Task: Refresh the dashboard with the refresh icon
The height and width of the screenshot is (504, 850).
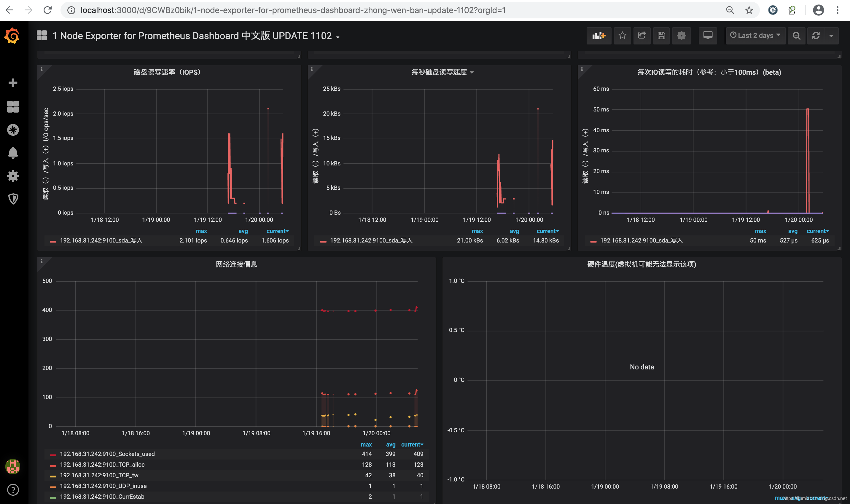Action: [x=816, y=36]
